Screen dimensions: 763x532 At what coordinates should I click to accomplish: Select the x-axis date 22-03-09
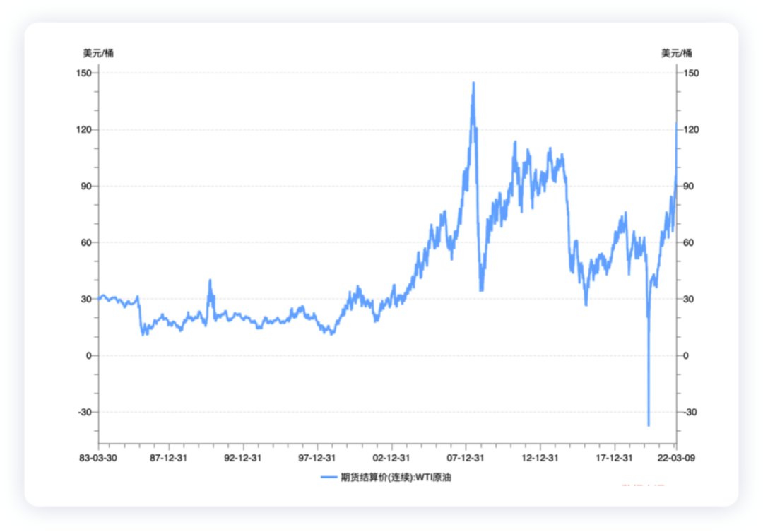[x=676, y=458]
